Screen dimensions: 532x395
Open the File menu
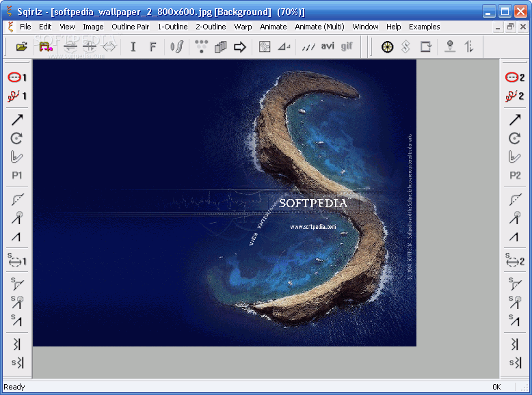tap(25, 27)
